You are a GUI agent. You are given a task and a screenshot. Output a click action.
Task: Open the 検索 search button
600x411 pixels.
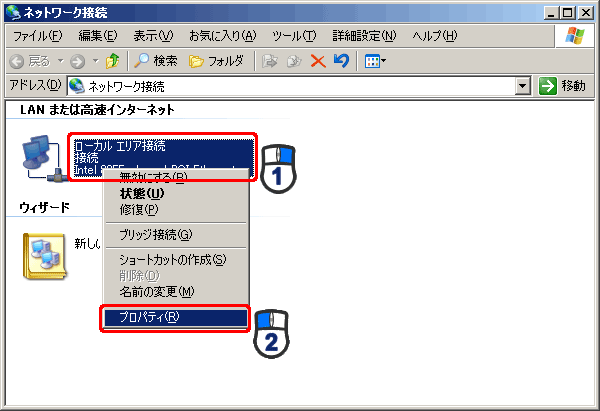156,61
